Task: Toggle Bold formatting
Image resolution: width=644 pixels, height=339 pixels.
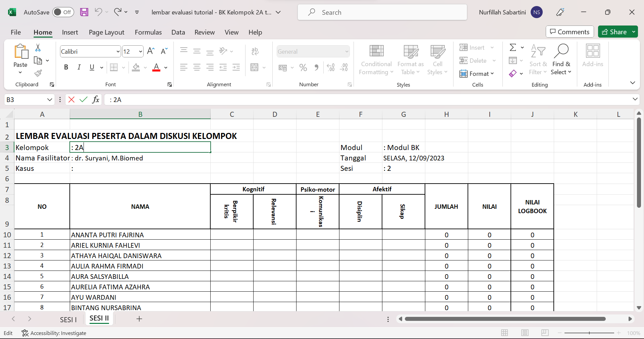Action: click(x=66, y=67)
